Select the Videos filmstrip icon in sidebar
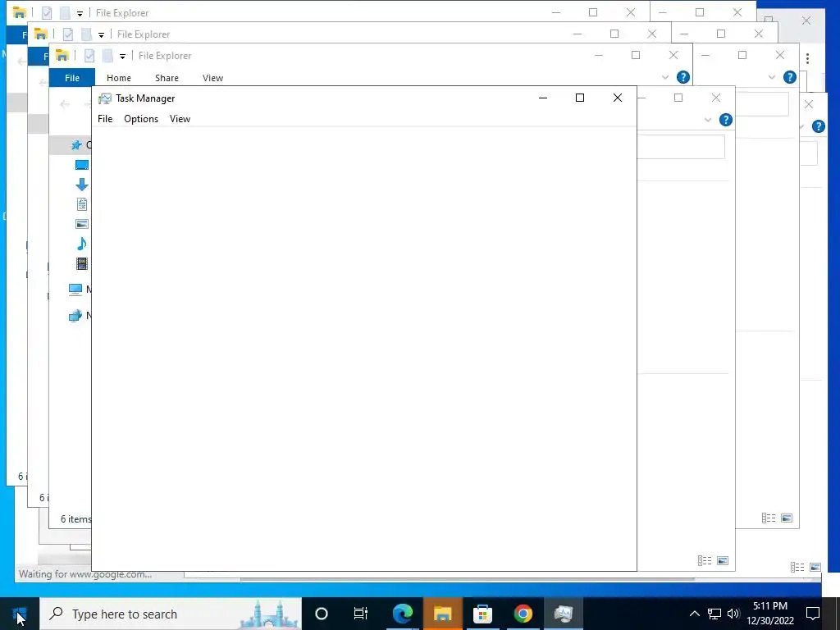The image size is (840, 630). point(82,263)
